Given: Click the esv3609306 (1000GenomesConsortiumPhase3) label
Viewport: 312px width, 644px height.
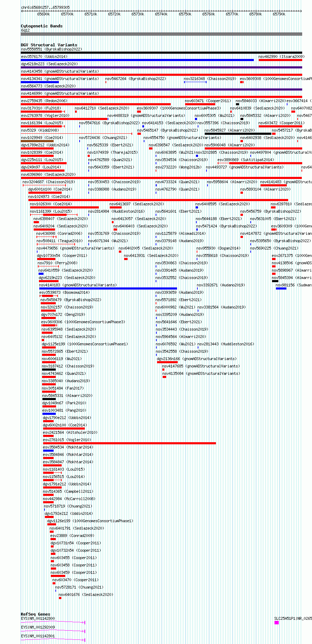Looking at the screenshot, I should (83, 322).
